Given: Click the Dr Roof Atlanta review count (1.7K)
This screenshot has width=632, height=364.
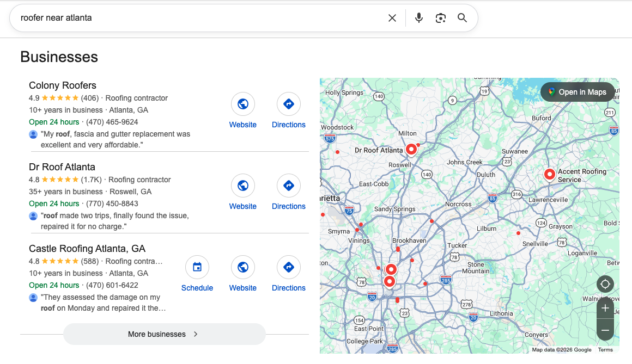Looking at the screenshot, I should pyautogui.click(x=91, y=180).
